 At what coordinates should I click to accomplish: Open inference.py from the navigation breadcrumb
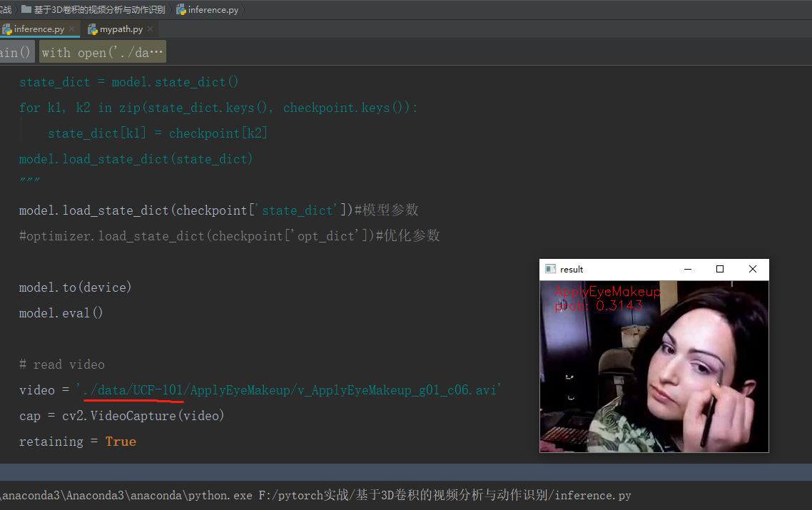point(213,9)
